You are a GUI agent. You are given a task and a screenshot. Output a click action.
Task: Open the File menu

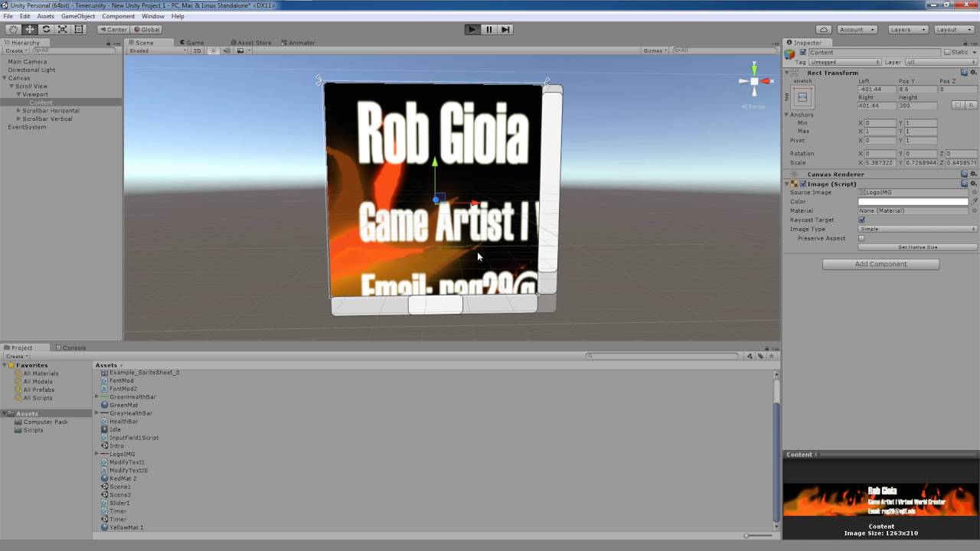(8, 16)
